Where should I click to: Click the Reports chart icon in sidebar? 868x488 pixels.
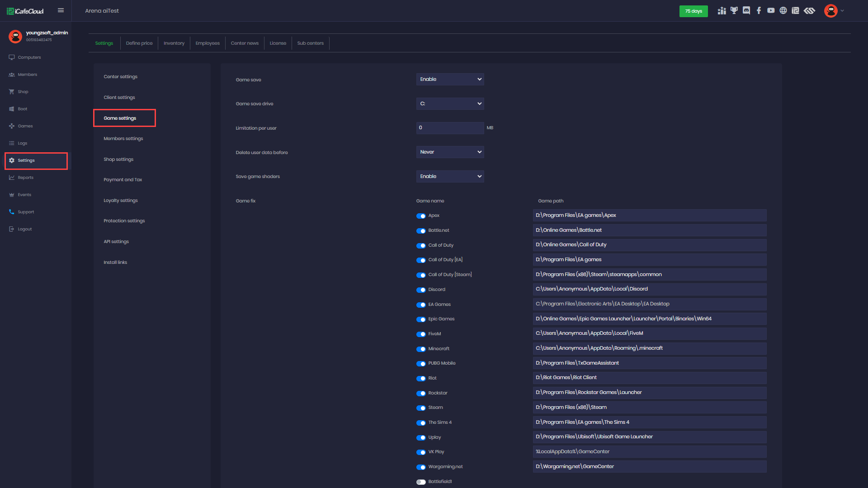tap(12, 178)
